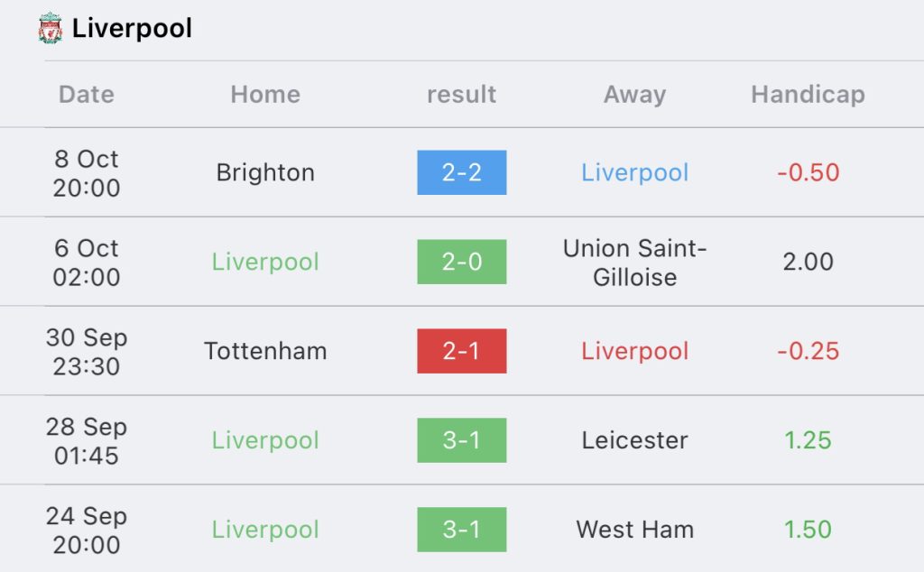
Task: Open the red 2-1 result badge
Action: click(x=462, y=351)
